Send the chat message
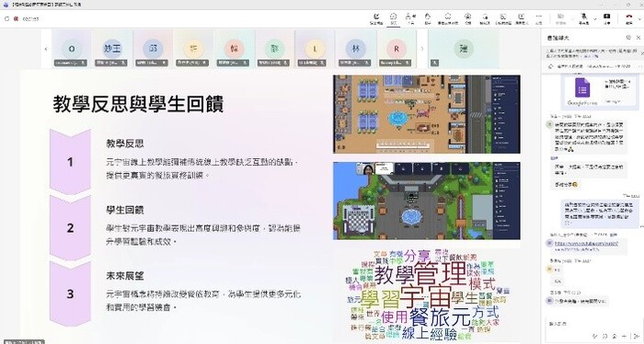644x344 pixels. click(x=637, y=337)
